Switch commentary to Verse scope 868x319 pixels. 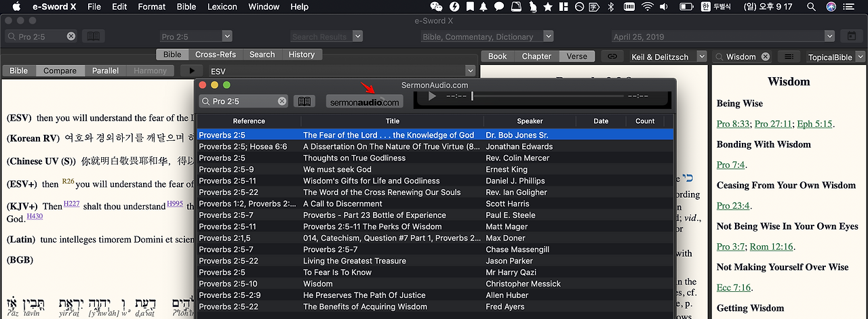(x=577, y=56)
